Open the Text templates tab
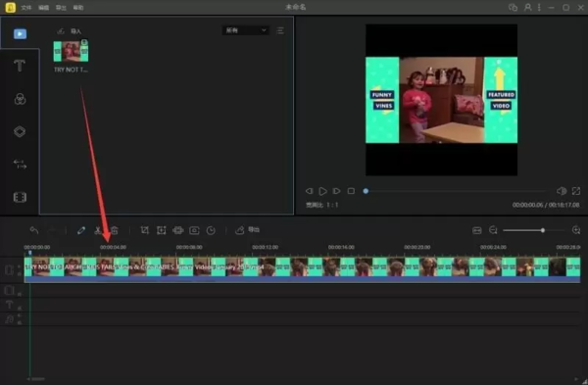Viewport: 588px width, 385px height. (x=20, y=66)
